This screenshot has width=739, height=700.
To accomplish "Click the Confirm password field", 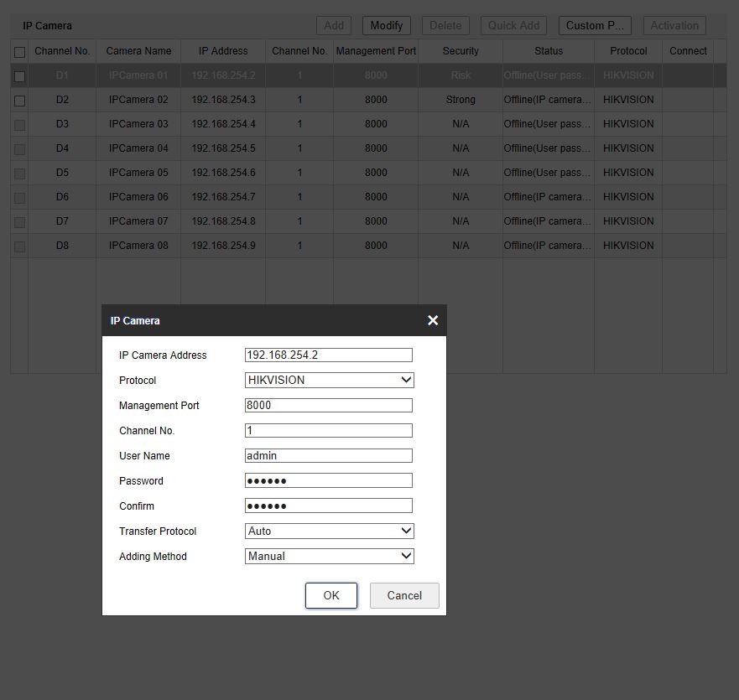I will pyautogui.click(x=328, y=506).
